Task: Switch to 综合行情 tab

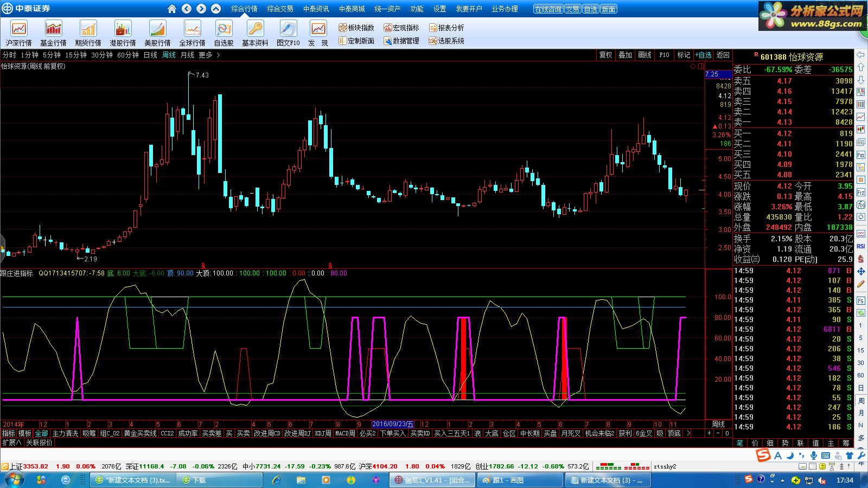Action: point(244,9)
